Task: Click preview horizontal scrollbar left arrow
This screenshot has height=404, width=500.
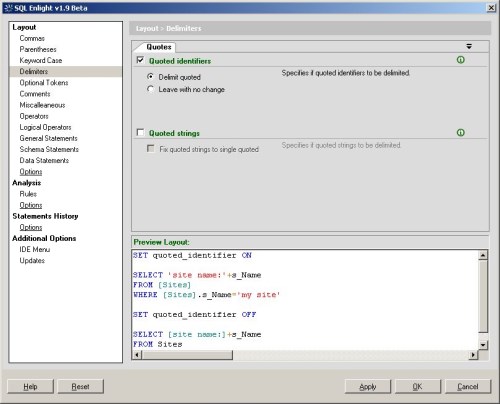Action: [x=137, y=355]
